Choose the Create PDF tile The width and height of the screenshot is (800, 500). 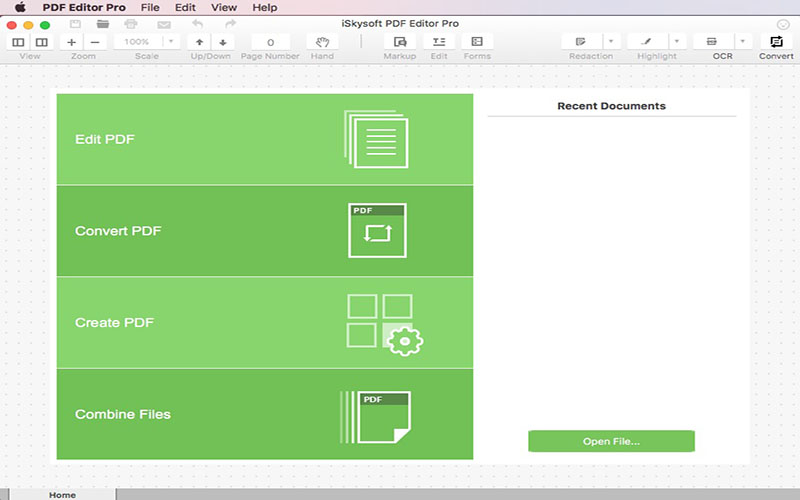pos(265,322)
